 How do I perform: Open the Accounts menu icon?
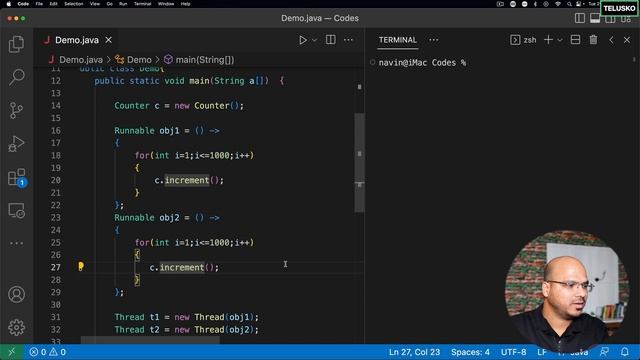point(16,294)
